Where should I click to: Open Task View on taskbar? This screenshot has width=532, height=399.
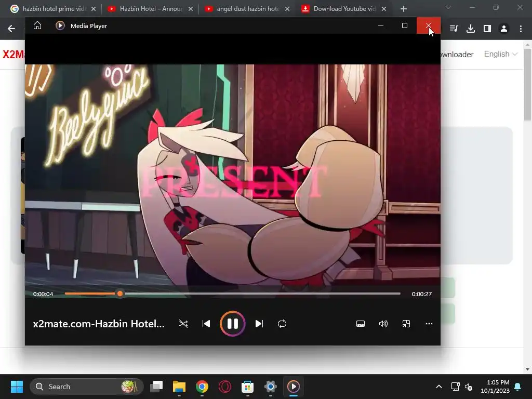(157, 387)
